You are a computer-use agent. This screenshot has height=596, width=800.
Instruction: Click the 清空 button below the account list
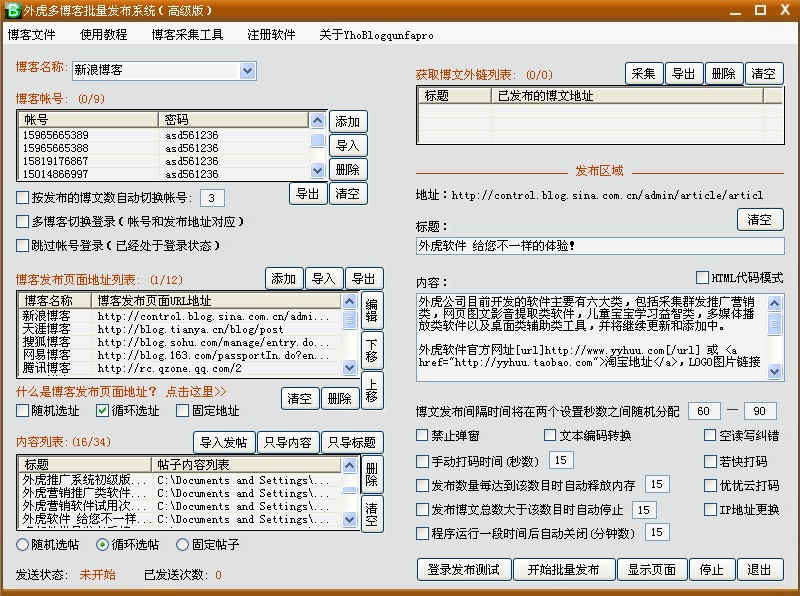348,193
